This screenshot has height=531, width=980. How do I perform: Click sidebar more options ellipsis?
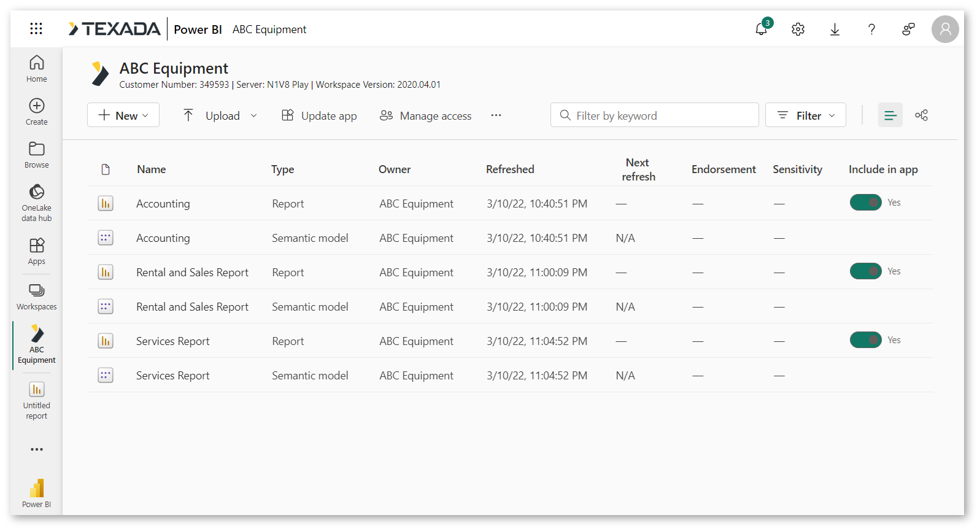(37, 449)
